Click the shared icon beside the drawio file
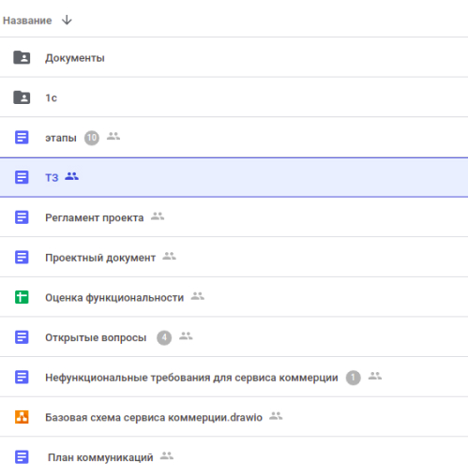Viewport: 468px width, 476px height. [276, 416]
